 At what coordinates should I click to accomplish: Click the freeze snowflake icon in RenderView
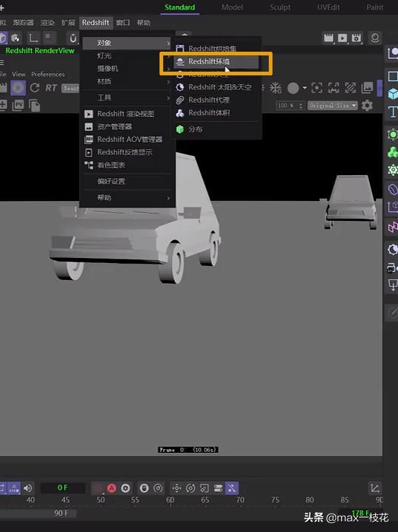[275, 88]
